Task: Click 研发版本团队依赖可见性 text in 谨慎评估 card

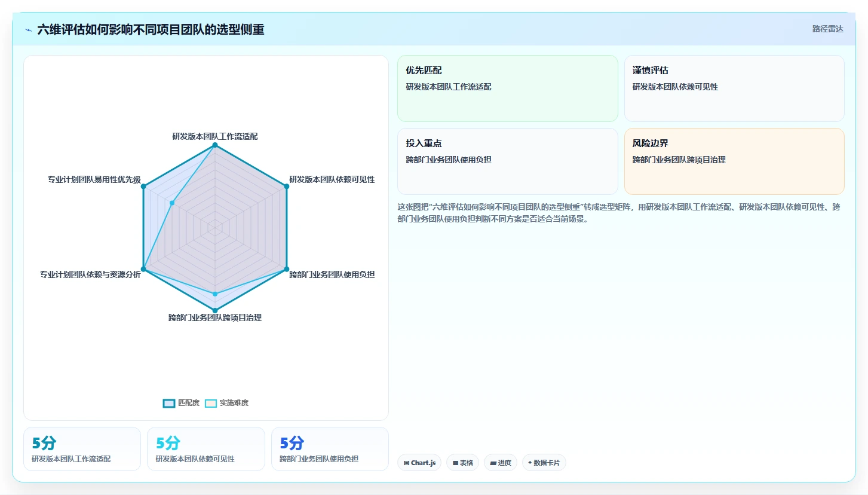Action: (676, 87)
